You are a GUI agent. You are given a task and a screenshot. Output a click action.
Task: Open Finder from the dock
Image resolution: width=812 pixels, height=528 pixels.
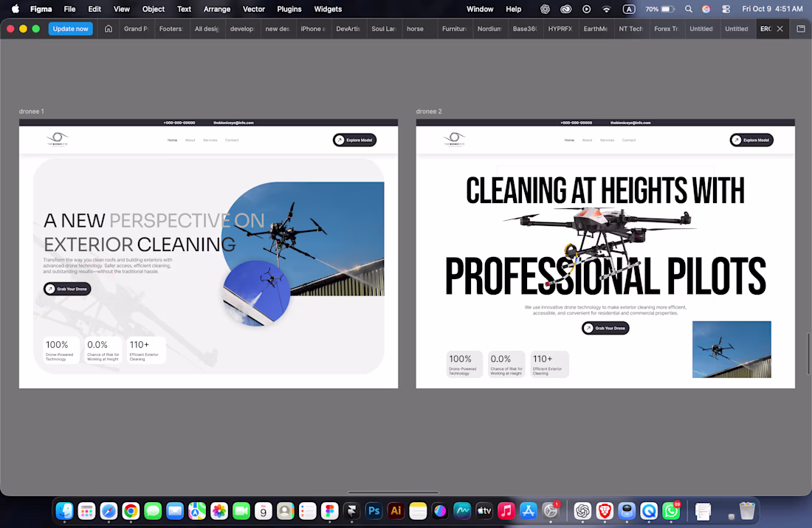click(x=64, y=512)
